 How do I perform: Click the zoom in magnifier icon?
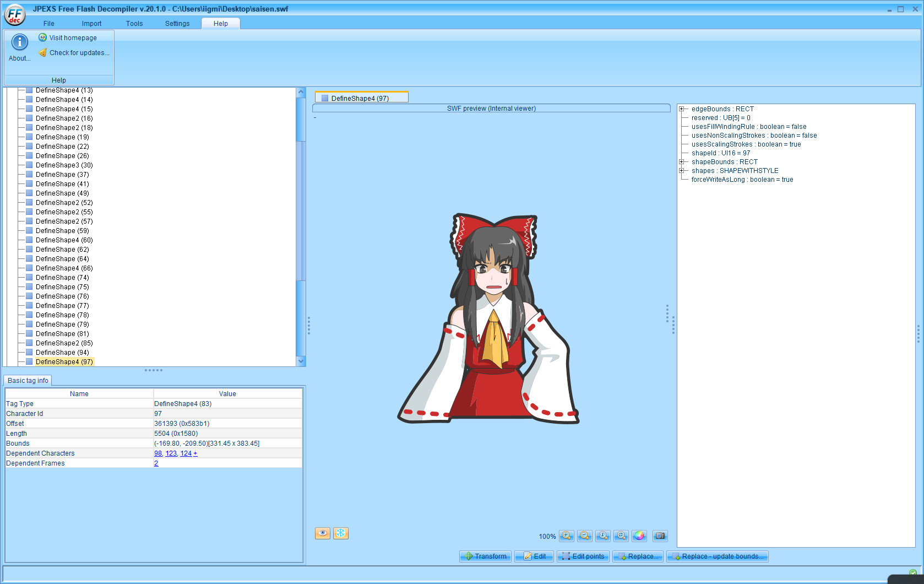[x=567, y=536]
